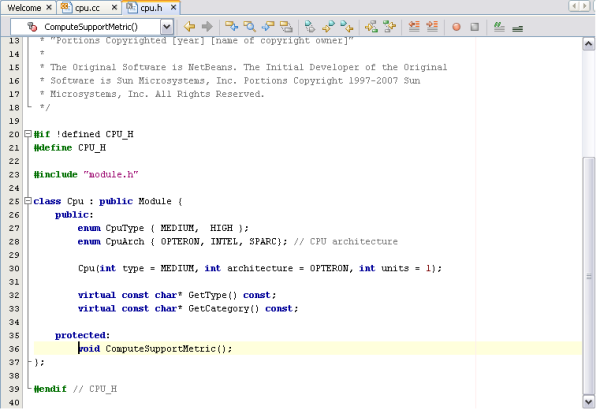Viewport: 600px width, 410px height.
Task: Click the scroll tabs right arrow
Action: [584, 7]
